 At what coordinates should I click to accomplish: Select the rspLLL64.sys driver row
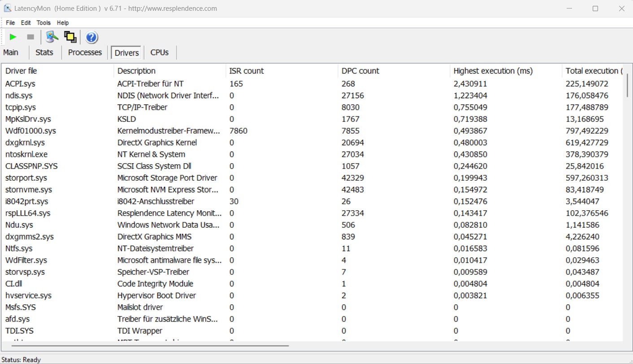312,213
